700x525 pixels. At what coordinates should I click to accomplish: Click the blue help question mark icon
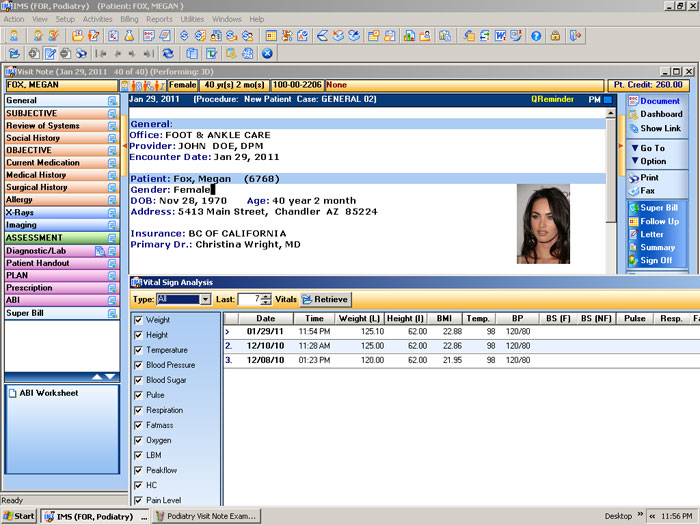(x=536, y=36)
